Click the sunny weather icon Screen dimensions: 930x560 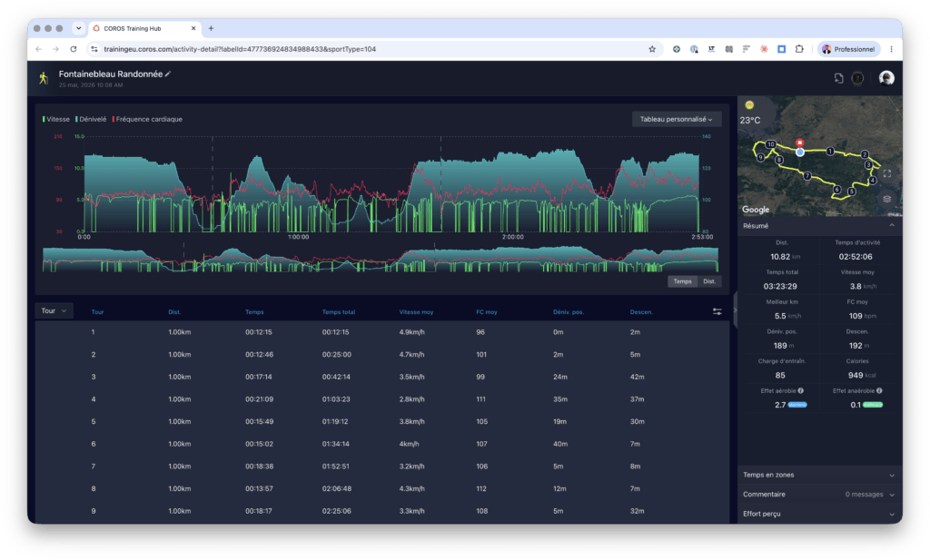click(x=749, y=105)
